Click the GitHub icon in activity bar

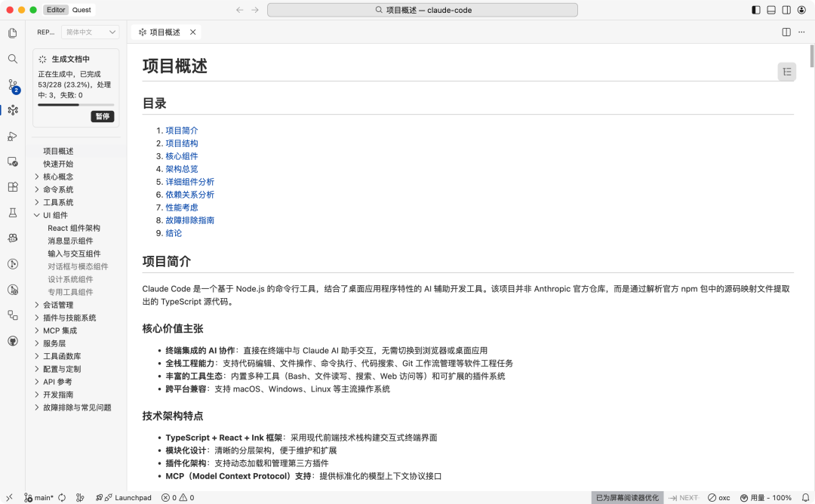click(11, 340)
